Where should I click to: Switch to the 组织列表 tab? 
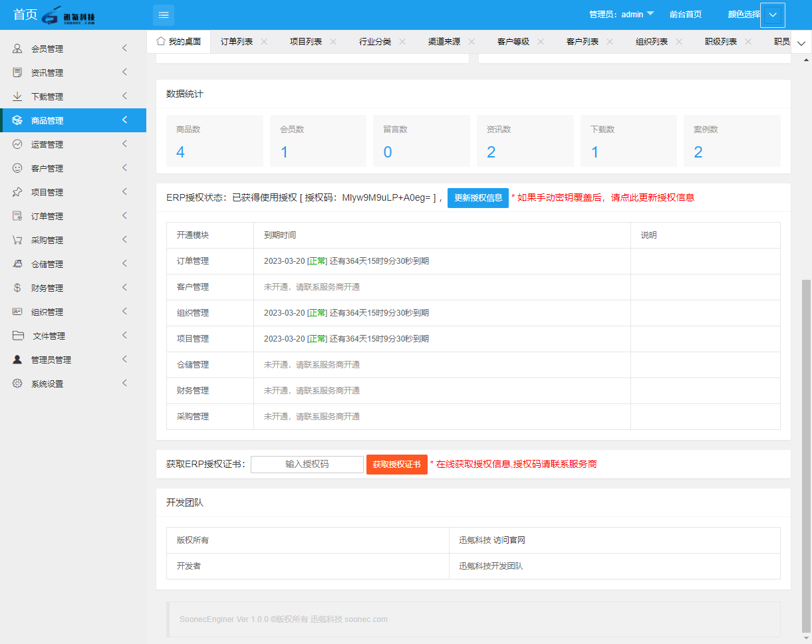652,41
